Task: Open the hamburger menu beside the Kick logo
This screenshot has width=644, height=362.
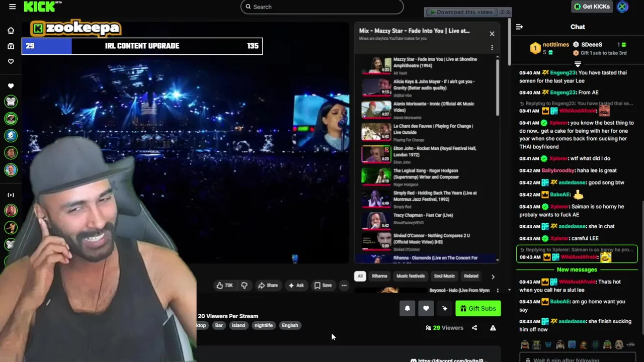Action: pyautogui.click(x=12, y=7)
